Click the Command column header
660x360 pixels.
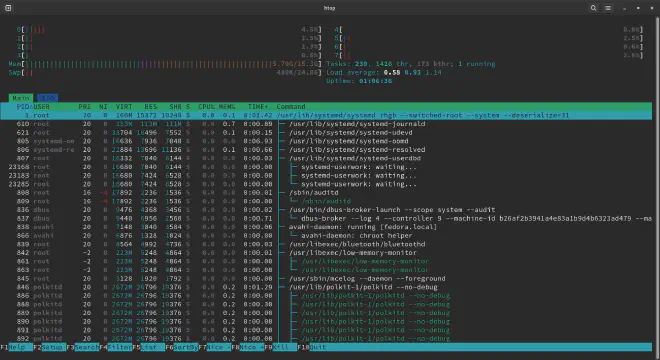click(291, 107)
